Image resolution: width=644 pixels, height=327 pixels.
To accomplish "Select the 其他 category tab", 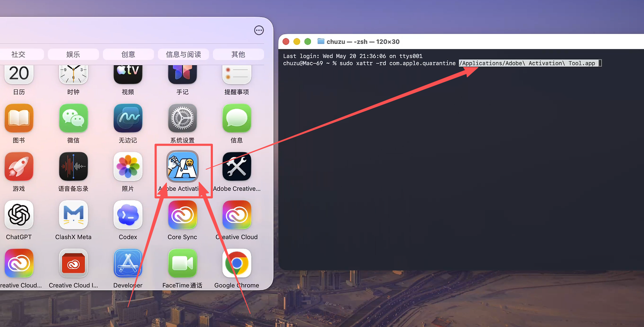I will coord(238,54).
